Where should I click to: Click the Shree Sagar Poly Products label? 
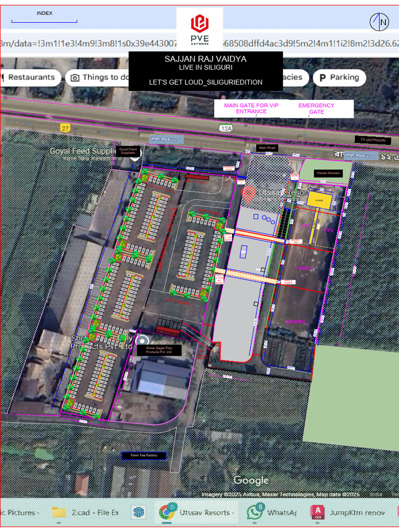[159, 350]
